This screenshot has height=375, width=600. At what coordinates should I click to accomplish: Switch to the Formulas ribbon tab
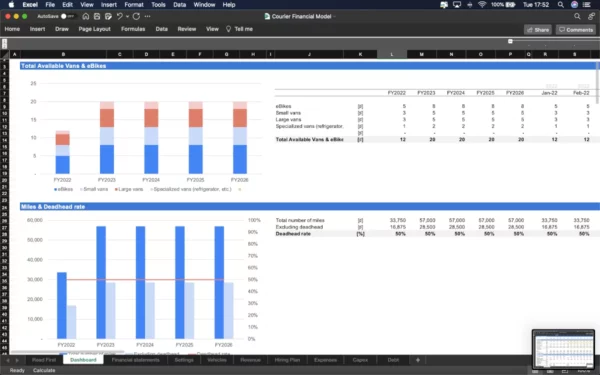click(x=133, y=29)
